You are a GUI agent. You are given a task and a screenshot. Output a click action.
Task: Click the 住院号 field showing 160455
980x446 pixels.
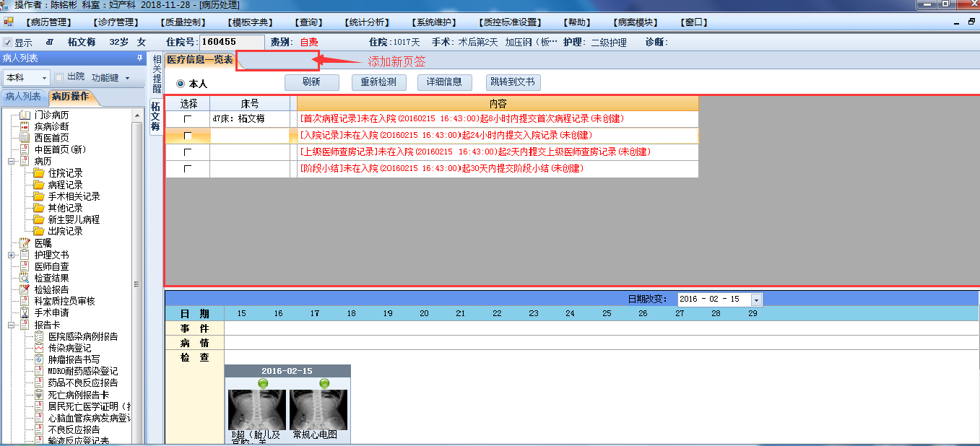tap(232, 43)
